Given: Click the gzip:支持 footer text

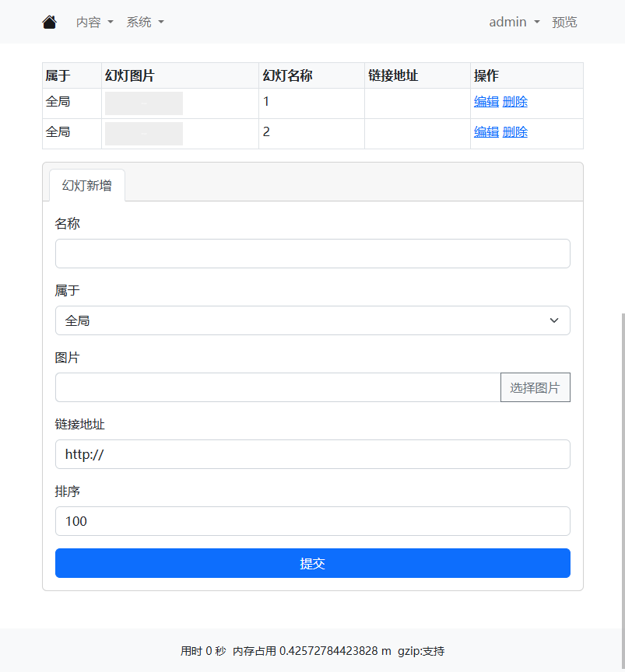Looking at the screenshot, I should tap(421, 651).
